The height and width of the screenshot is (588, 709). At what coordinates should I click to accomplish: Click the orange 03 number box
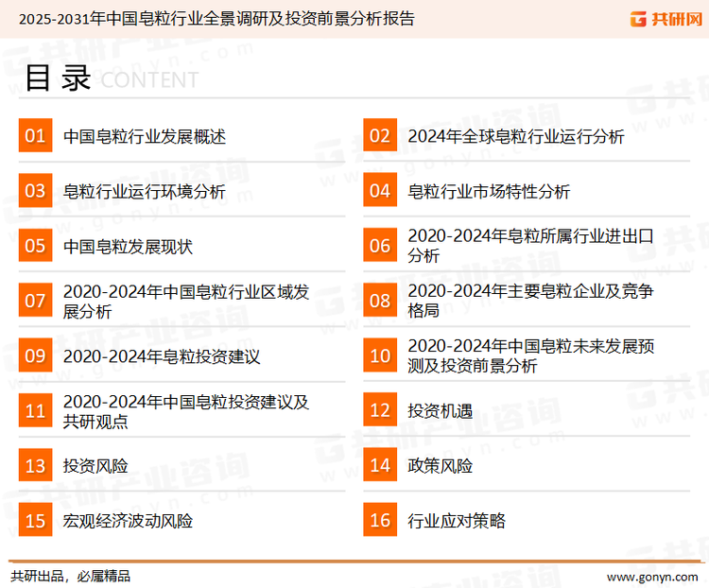coord(35,190)
